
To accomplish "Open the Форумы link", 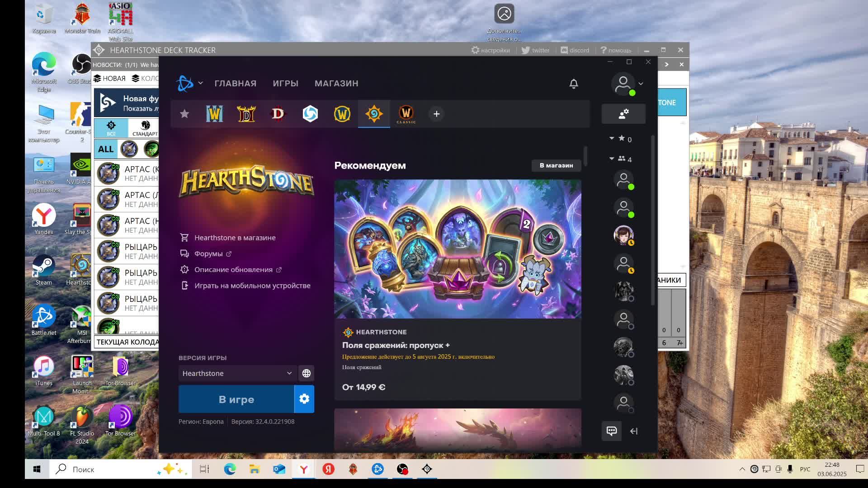I will pyautogui.click(x=208, y=254).
